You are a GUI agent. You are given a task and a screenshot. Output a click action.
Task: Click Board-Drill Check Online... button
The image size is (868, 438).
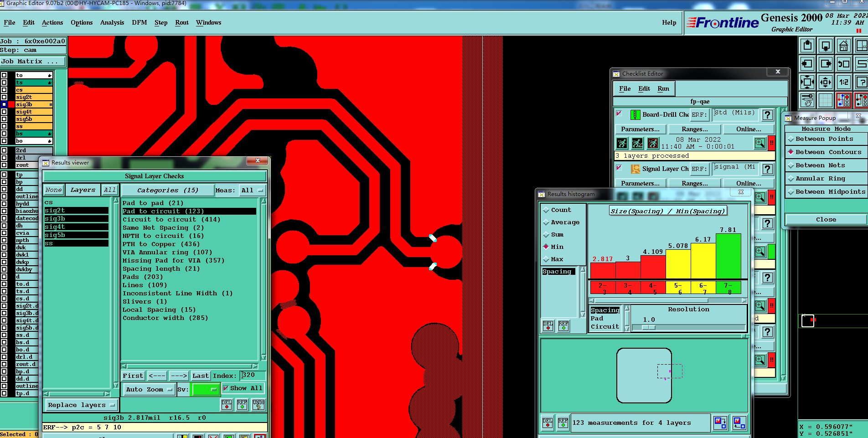pyautogui.click(x=749, y=129)
